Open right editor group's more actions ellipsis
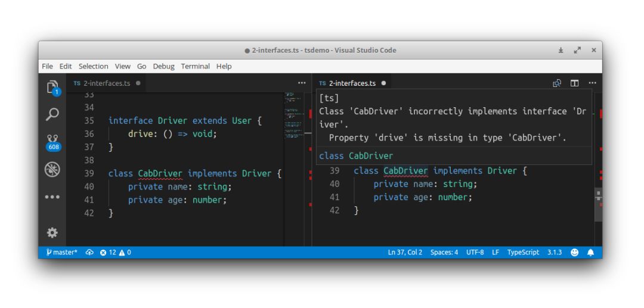Image resolution: width=644 pixels, height=308 pixels. (592, 83)
